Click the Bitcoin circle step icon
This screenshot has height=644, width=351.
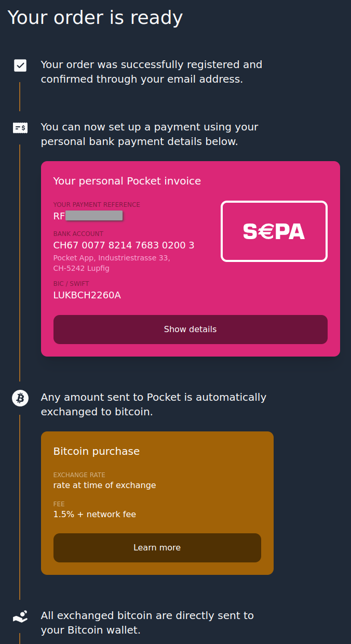(x=20, y=399)
